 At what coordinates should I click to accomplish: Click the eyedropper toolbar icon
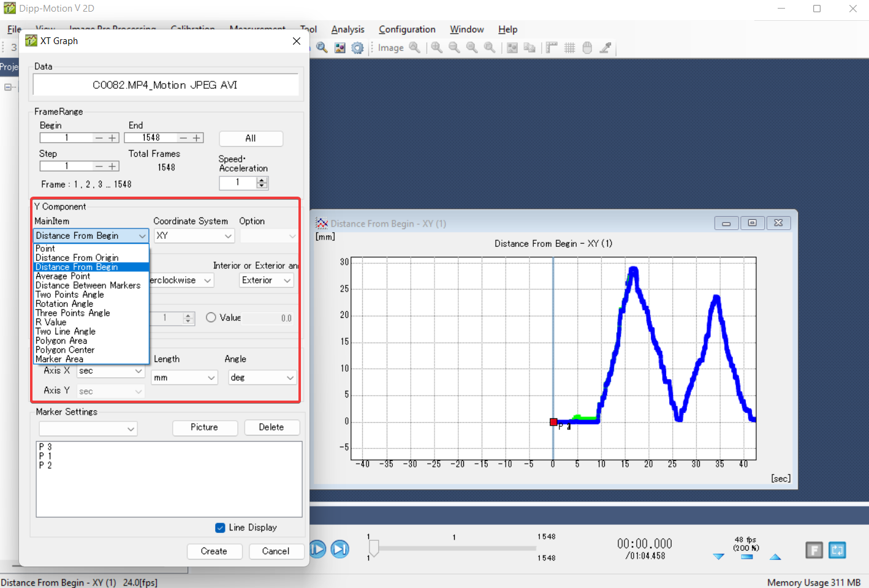point(605,48)
